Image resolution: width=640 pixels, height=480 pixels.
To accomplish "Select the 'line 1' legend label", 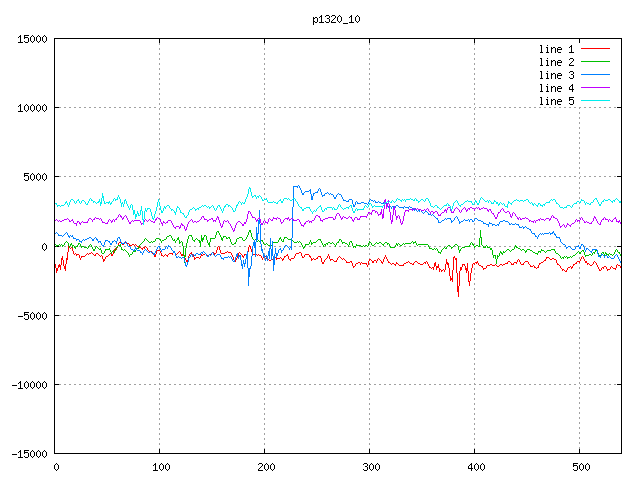I will [x=557, y=49].
